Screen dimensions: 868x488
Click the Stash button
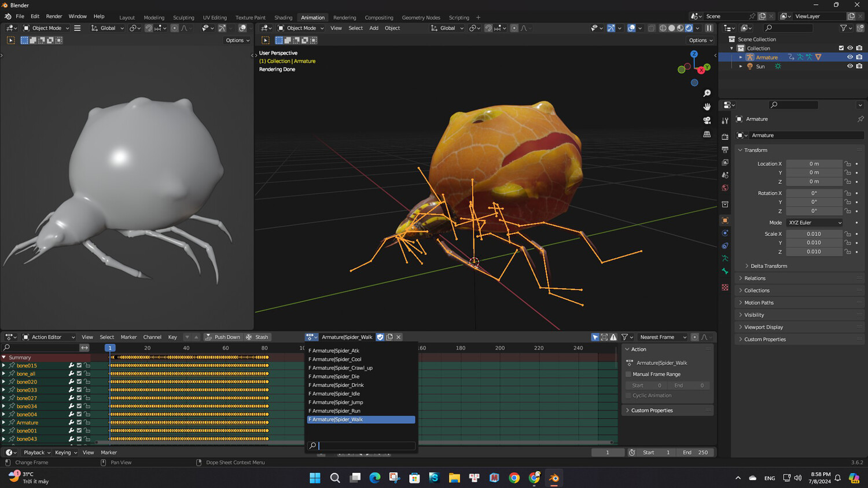tap(258, 337)
